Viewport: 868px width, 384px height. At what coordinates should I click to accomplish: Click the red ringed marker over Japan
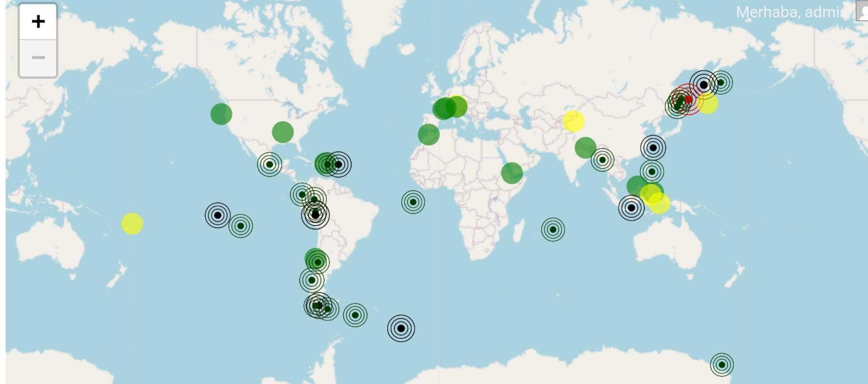pos(688,100)
